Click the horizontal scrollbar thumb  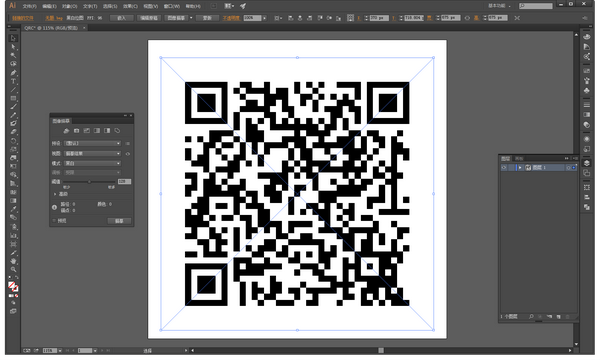click(x=381, y=350)
